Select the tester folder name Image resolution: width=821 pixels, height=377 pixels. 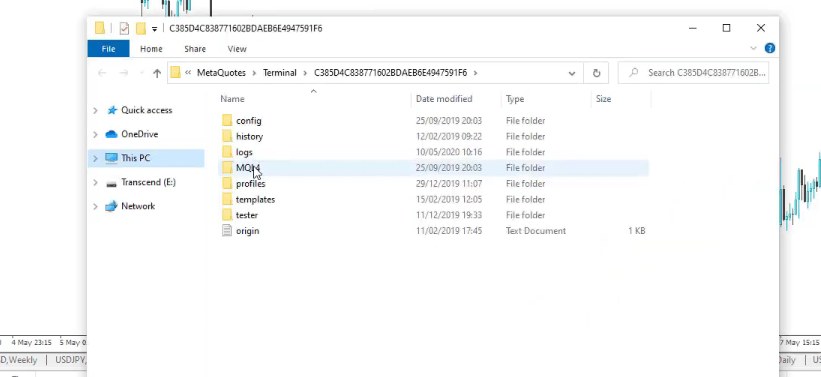pyautogui.click(x=247, y=215)
